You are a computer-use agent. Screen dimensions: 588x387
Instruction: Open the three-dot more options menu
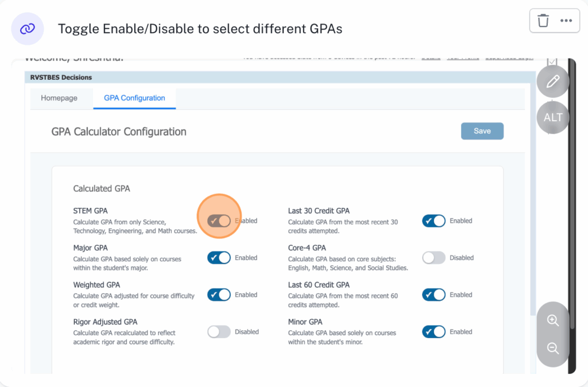pyautogui.click(x=566, y=21)
